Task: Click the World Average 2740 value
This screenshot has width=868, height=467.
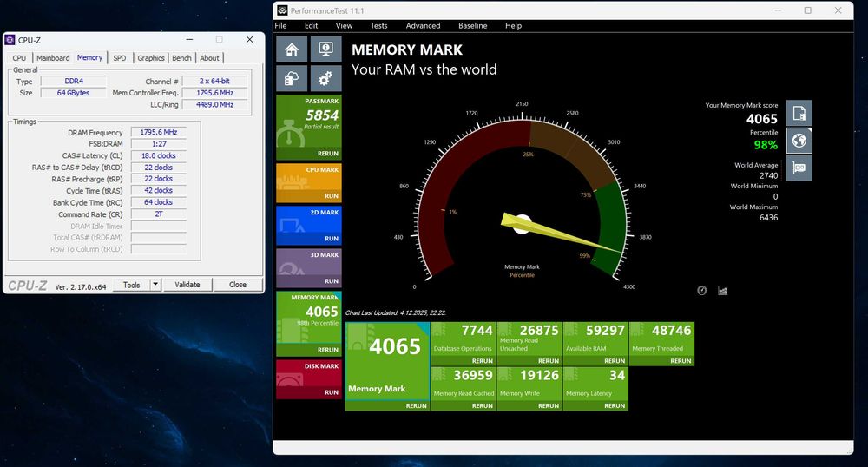Action: pyautogui.click(x=768, y=175)
